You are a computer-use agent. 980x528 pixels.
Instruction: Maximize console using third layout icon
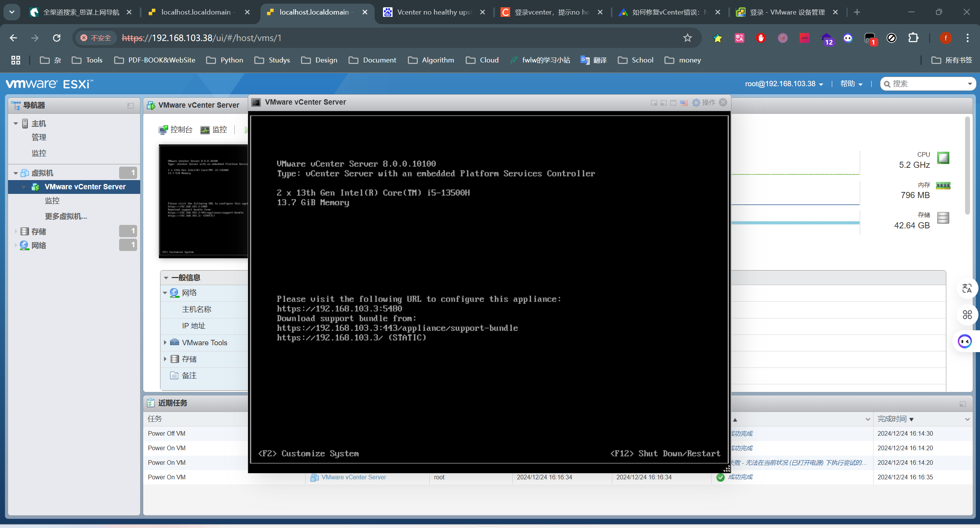tap(673, 103)
